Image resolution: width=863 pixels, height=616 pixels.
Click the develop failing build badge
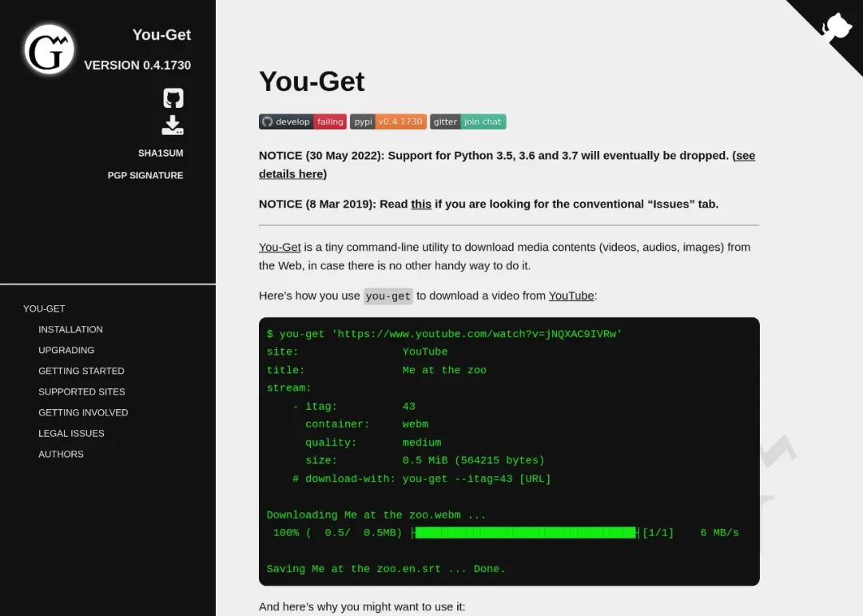[x=302, y=121]
